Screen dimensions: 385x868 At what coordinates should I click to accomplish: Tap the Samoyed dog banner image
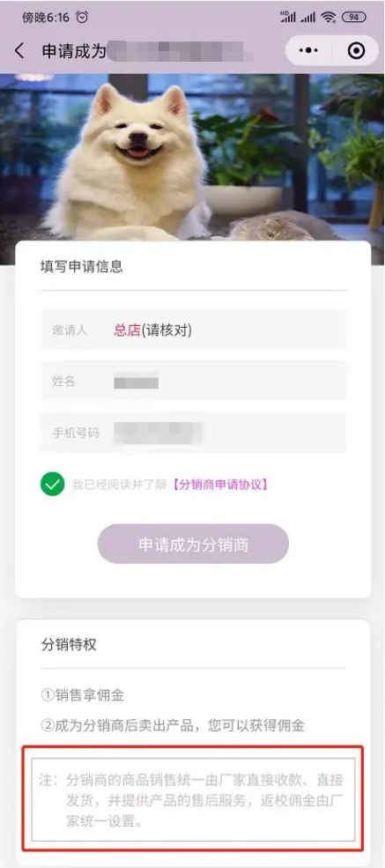[x=192, y=160]
